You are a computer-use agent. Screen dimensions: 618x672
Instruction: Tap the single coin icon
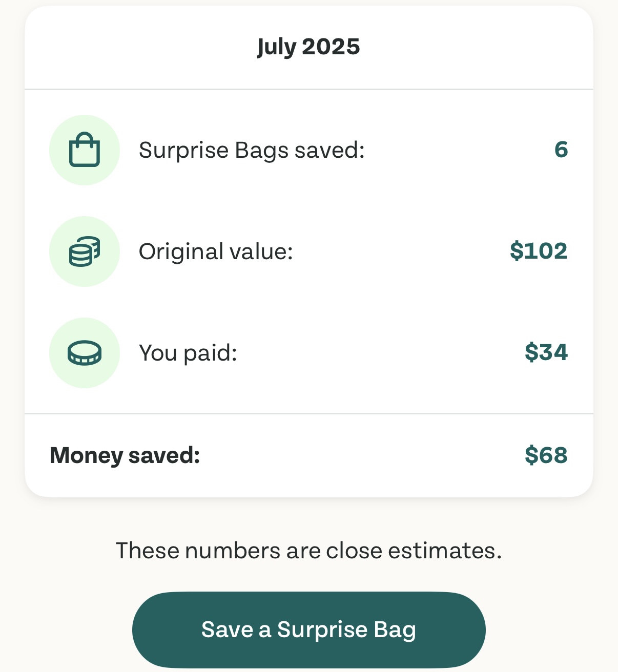click(x=85, y=353)
